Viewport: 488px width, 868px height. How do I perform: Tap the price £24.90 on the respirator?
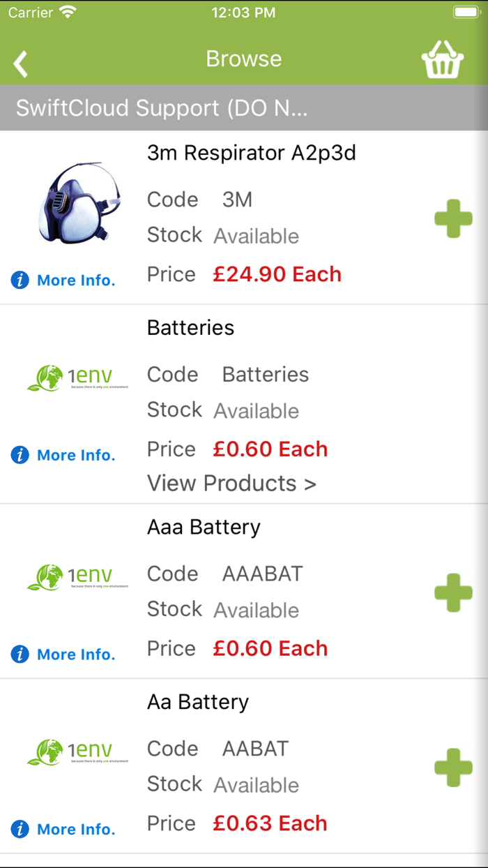point(277,274)
